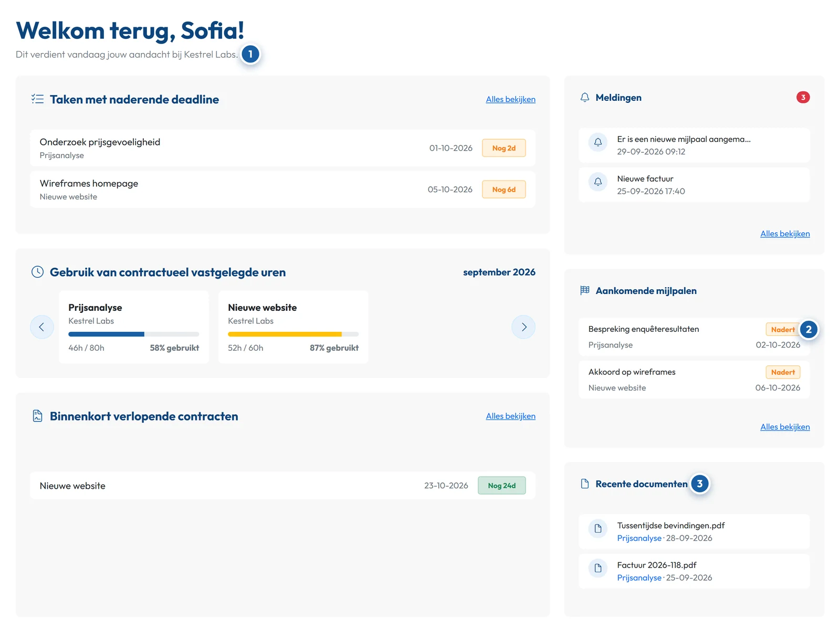Click the green Nog 24d contract badge
Image resolution: width=840 pixels, height=630 pixels.
pos(502,486)
